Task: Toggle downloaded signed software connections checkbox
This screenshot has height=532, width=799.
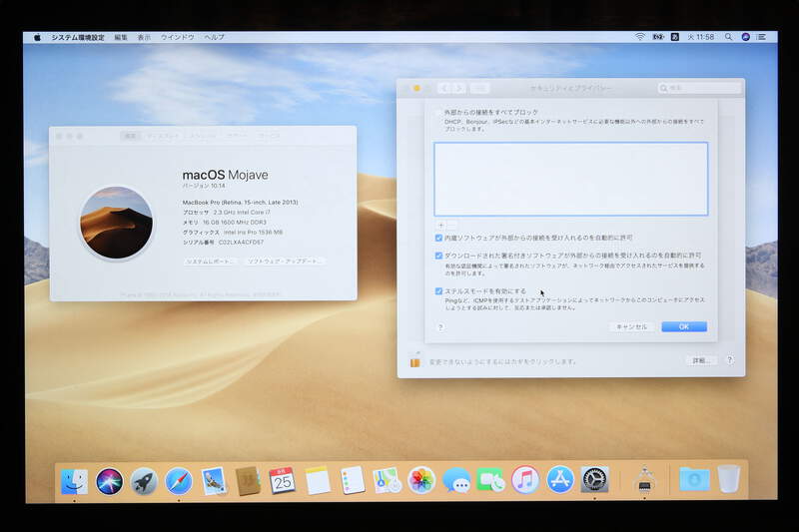Action: (x=438, y=256)
